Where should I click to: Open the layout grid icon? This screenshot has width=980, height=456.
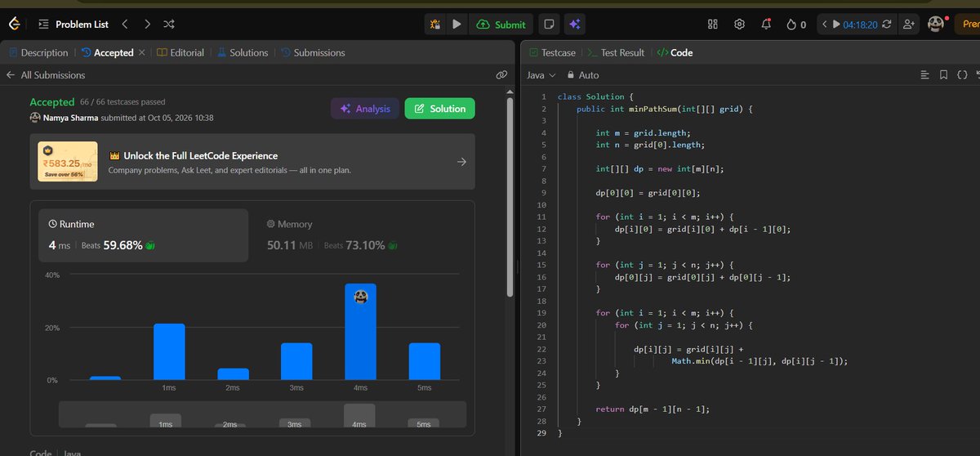(x=712, y=25)
